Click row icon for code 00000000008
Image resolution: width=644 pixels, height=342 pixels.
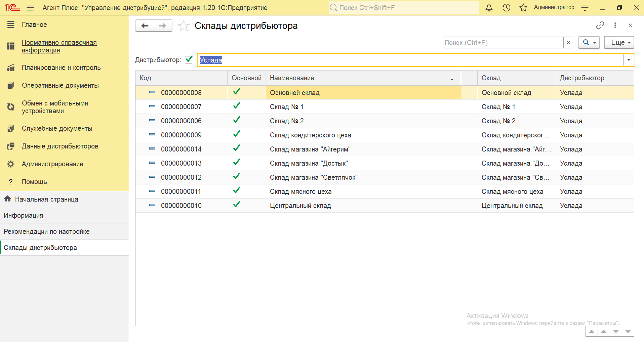pos(152,92)
